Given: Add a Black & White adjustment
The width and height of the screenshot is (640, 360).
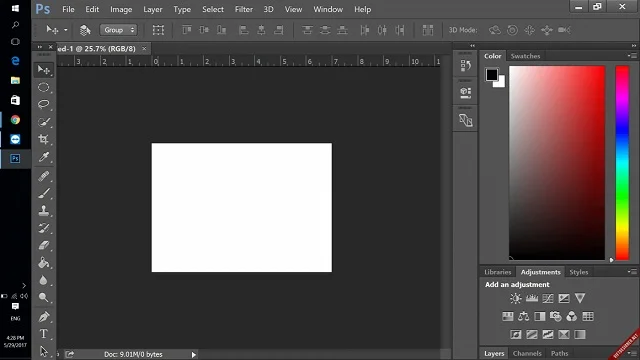Looking at the screenshot, I should 540,316.
